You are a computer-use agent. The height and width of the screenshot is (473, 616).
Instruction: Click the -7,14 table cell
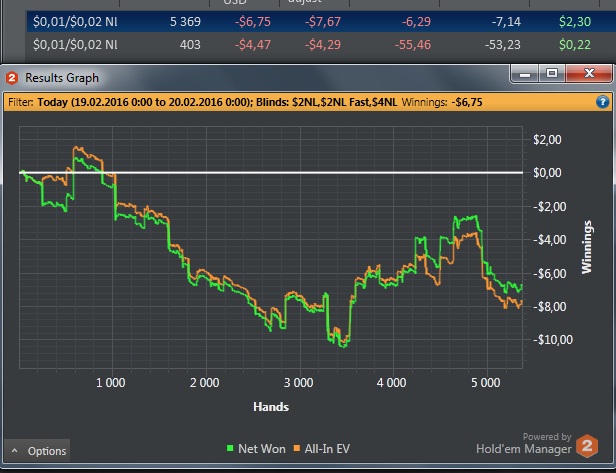click(x=506, y=21)
